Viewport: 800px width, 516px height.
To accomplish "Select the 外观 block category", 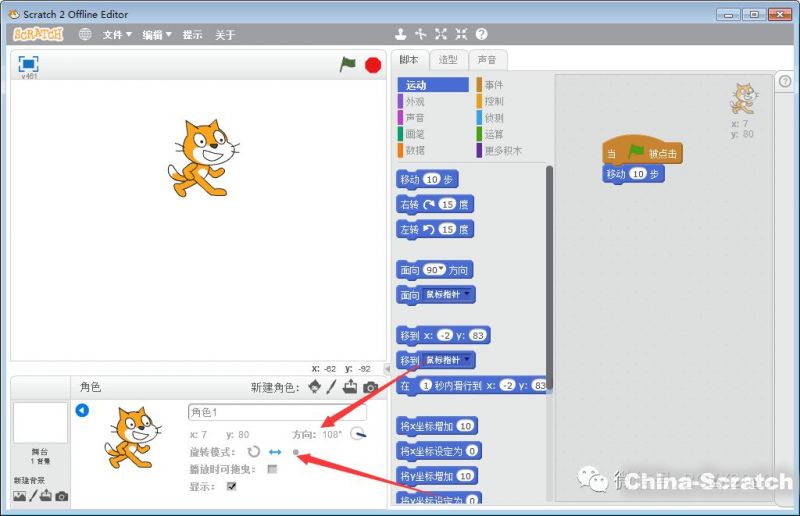I will [415, 101].
